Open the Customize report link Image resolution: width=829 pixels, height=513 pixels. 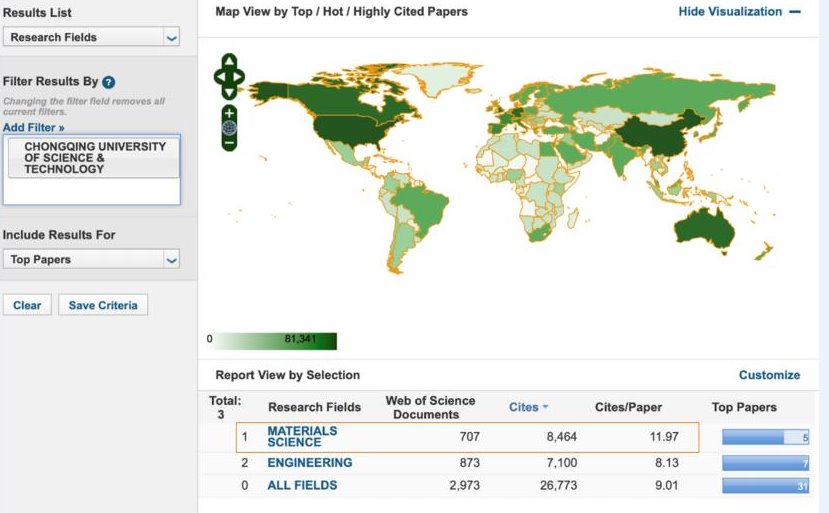point(769,375)
